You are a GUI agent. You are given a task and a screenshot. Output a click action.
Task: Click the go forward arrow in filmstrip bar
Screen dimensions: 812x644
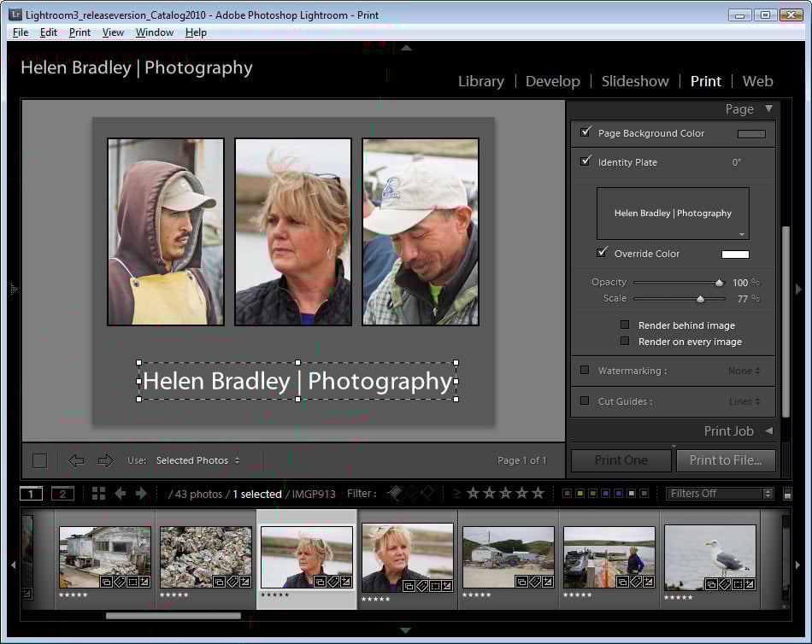click(141, 494)
